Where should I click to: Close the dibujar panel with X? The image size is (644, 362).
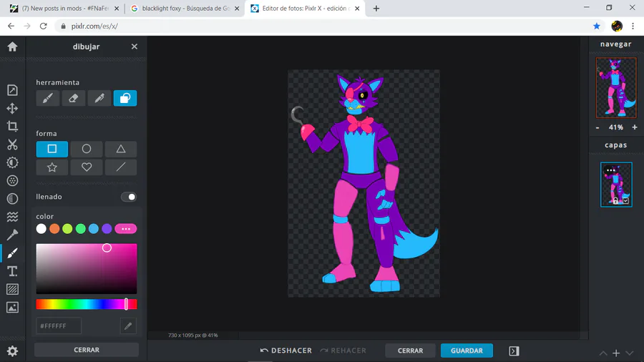pos(135,47)
